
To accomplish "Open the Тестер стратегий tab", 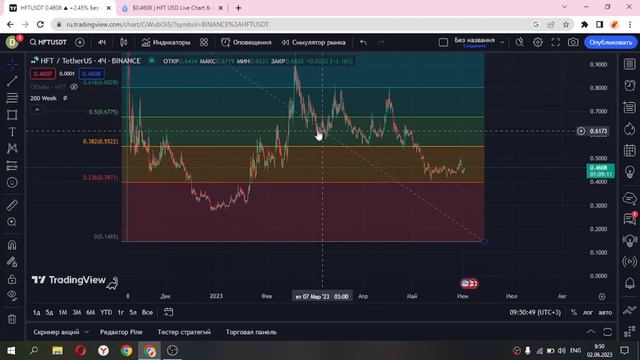I will pos(184,332).
